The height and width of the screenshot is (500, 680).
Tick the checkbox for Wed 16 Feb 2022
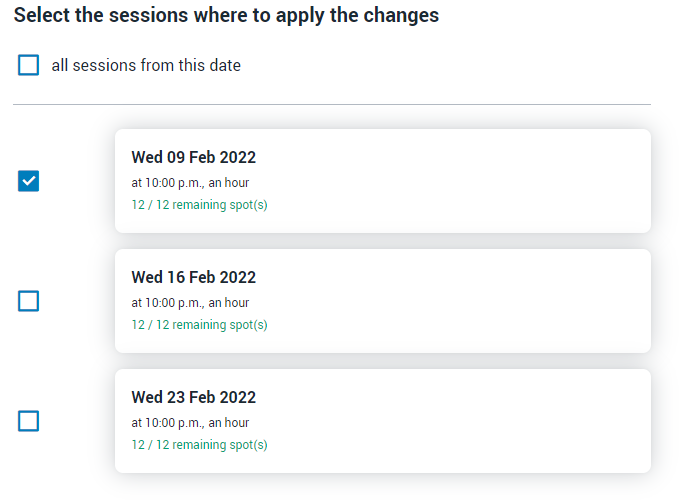click(29, 301)
